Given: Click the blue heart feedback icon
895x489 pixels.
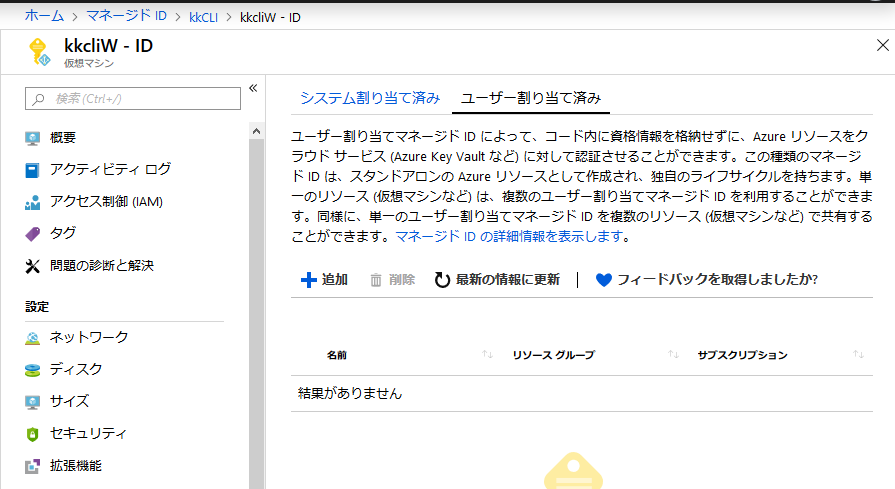Looking at the screenshot, I should 603,280.
